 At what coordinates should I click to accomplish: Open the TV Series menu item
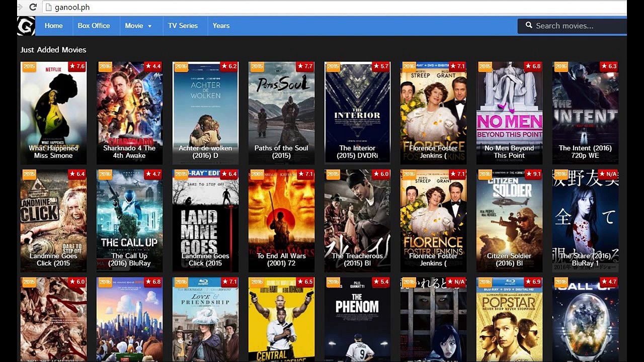[183, 26]
